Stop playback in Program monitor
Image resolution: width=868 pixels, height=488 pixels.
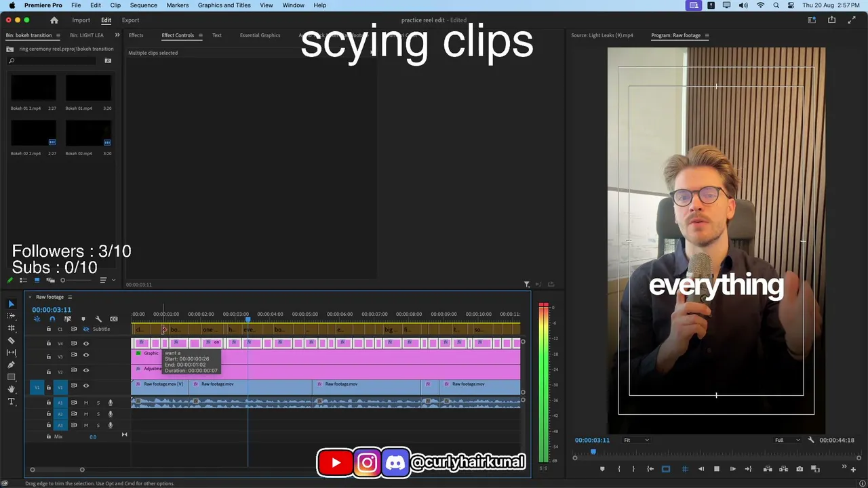(x=717, y=469)
